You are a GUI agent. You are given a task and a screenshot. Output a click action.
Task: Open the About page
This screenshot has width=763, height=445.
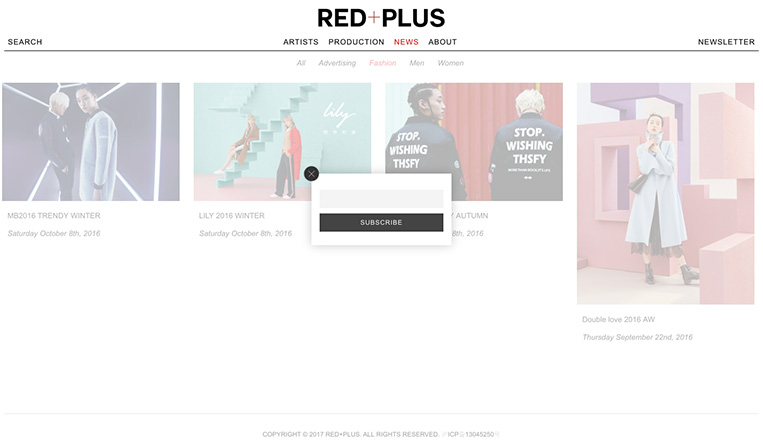coord(442,42)
